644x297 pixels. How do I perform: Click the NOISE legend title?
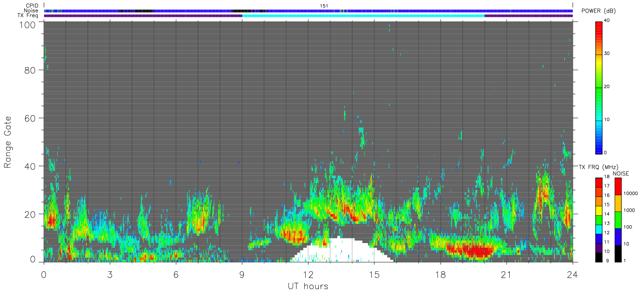(x=621, y=173)
